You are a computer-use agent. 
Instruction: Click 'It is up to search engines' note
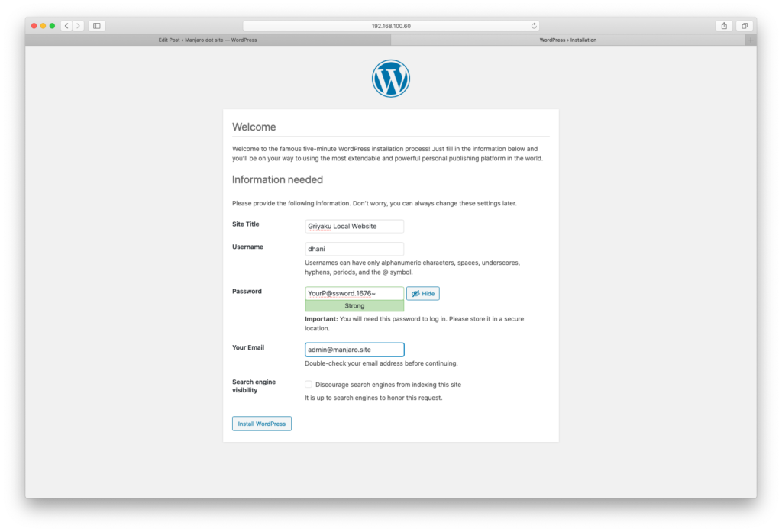[x=373, y=398]
